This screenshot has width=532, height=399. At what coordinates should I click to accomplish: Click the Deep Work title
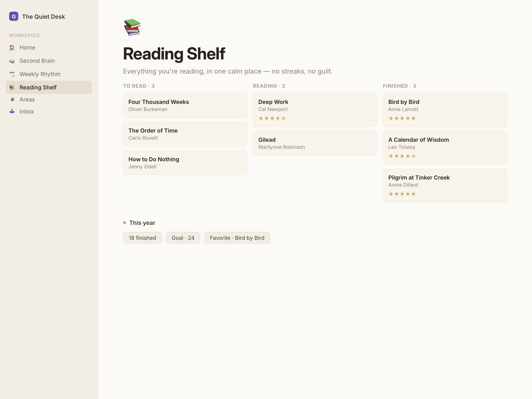click(x=273, y=102)
